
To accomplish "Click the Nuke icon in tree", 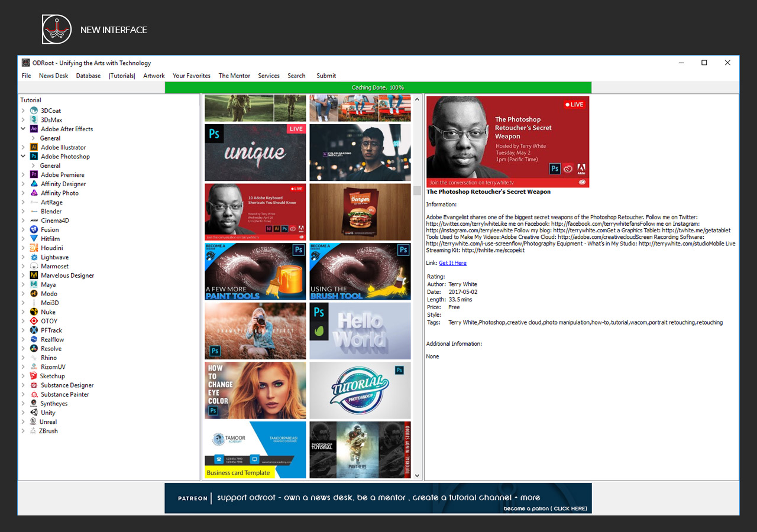I will pos(34,312).
